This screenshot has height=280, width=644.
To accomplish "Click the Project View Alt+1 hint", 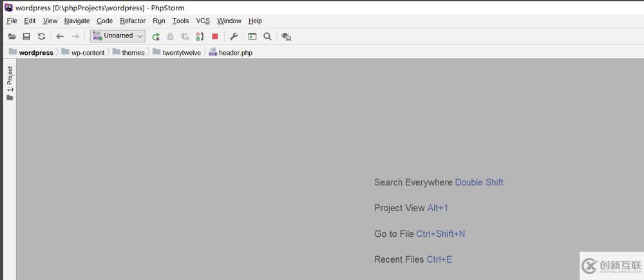I will point(411,208).
